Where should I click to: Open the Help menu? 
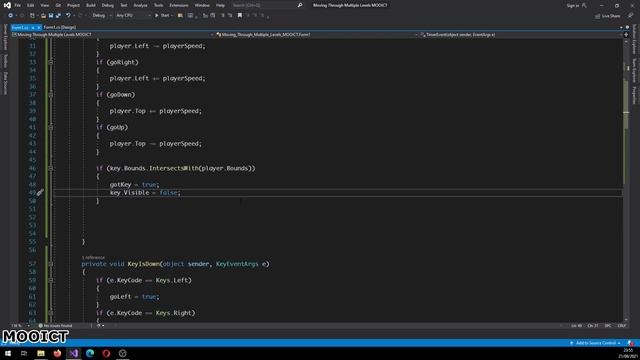pyautogui.click(x=220, y=5)
